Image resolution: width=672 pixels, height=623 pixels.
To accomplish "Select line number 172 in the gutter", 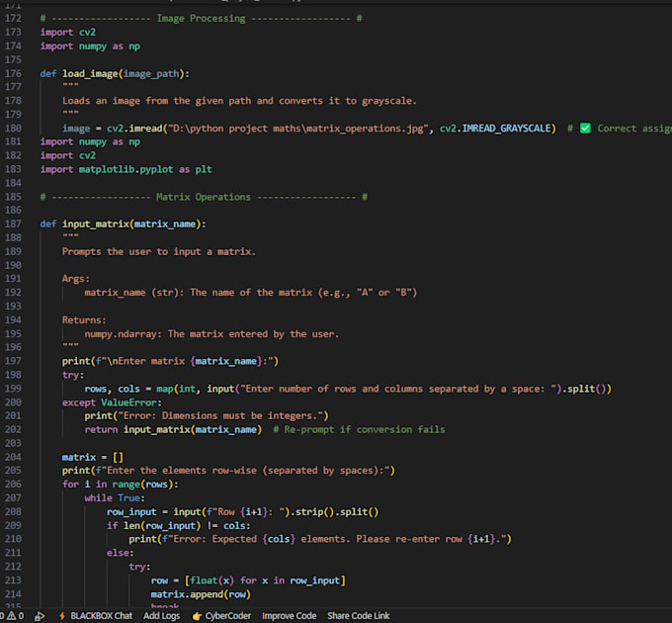I will tap(13, 18).
